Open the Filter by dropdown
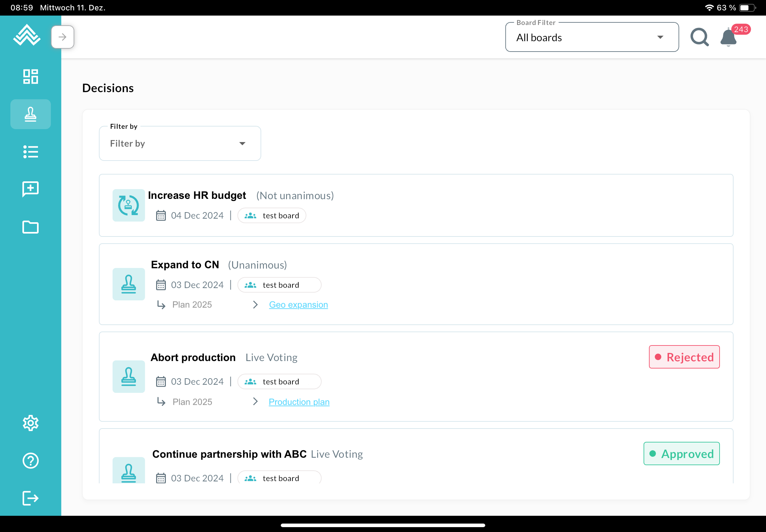This screenshot has height=532, width=766. tap(180, 144)
